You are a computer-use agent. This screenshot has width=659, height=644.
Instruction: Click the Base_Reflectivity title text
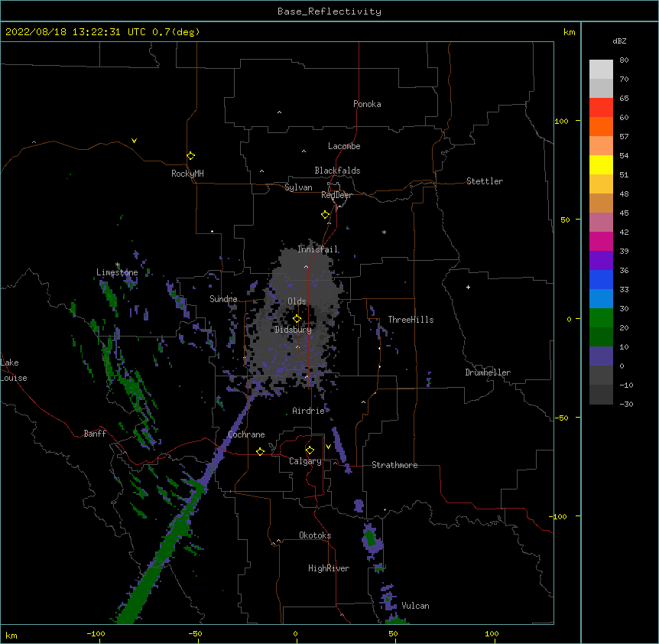[329, 11]
